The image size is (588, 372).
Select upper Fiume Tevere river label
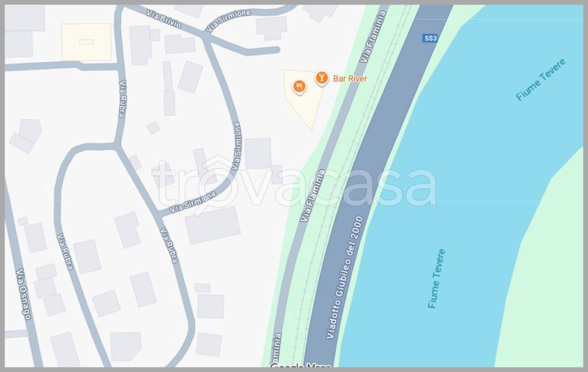point(540,79)
